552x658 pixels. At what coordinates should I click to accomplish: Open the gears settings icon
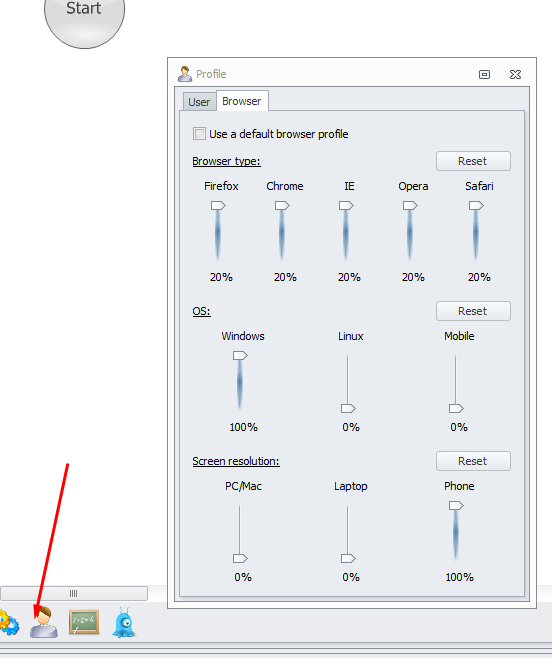pyautogui.click(x=8, y=623)
